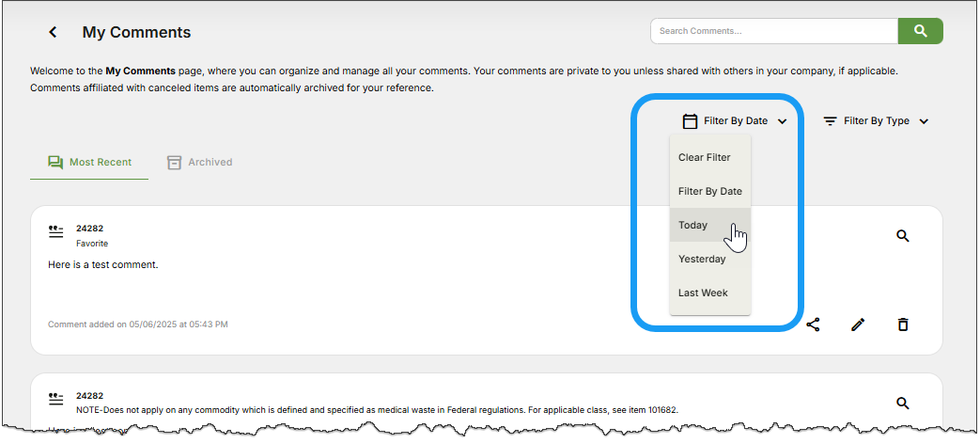Edit the test comment with pencil icon
This screenshot has width=980, height=443.
[x=858, y=324]
